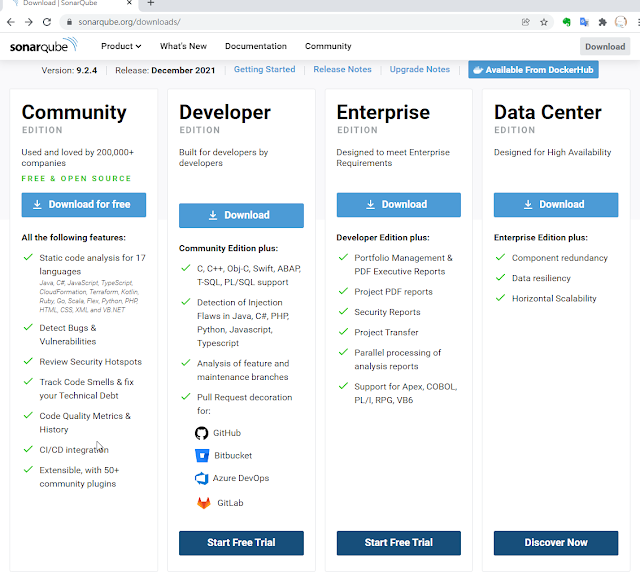This screenshot has width=640, height=572.
Task: Reload the SonarQube downloads page
Action: (x=47, y=22)
